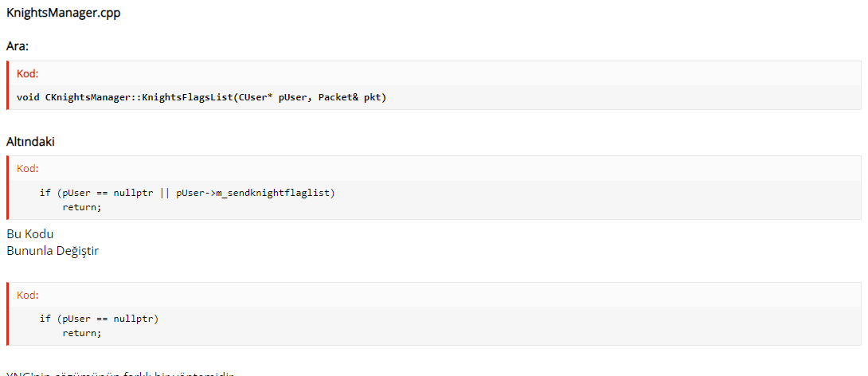Click the Kod: label above the m_sendknightflaglist code
Screen dimensions: 868x376
click(x=28, y=168)
